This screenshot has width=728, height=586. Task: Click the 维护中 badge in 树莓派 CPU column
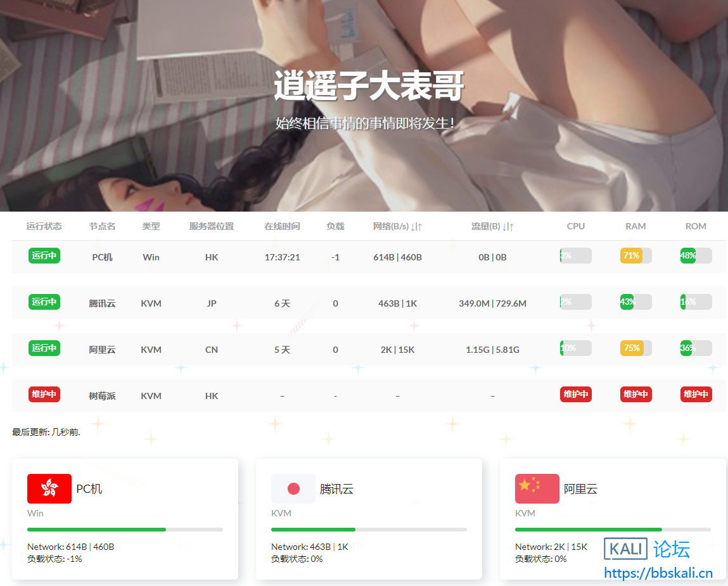[575, 394]
